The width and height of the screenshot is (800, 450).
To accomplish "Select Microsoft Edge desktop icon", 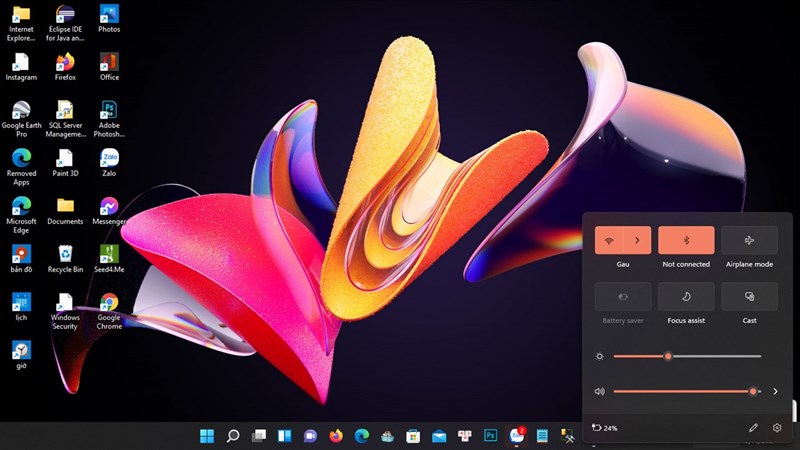I will tap(21, 215).
